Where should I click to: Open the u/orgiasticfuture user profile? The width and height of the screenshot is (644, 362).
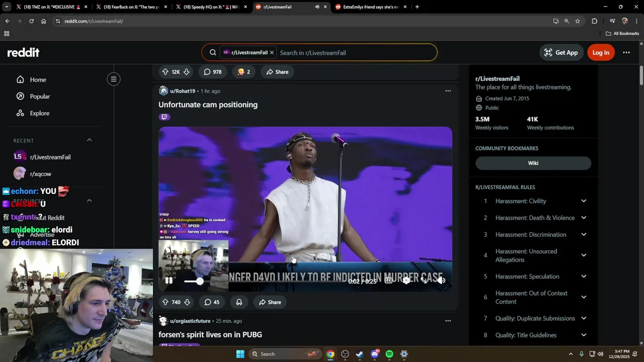[190, 321]
